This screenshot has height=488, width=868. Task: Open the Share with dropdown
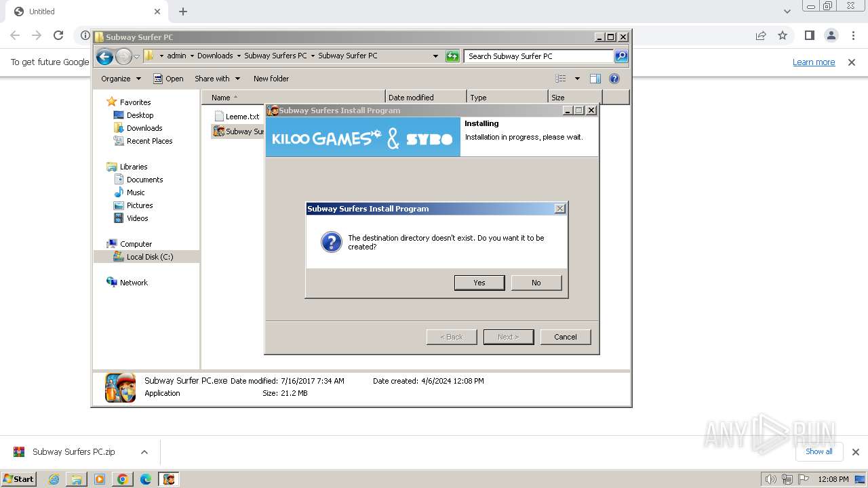pyautogui.click(x=216, y=79)
